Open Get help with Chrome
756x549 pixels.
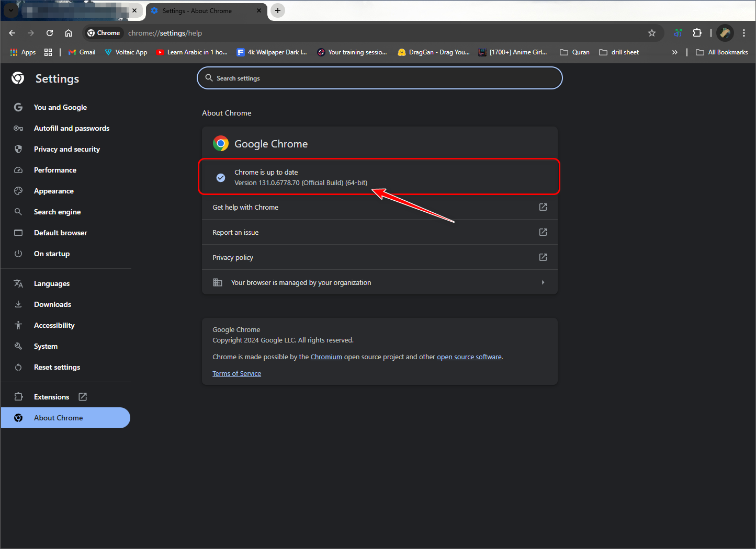[380, 207]
